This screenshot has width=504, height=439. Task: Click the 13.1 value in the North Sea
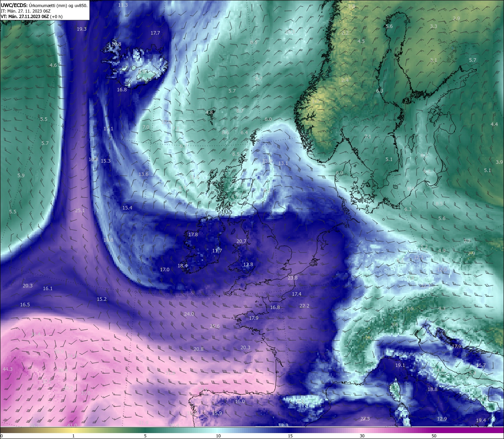click(x=283, y=163)
